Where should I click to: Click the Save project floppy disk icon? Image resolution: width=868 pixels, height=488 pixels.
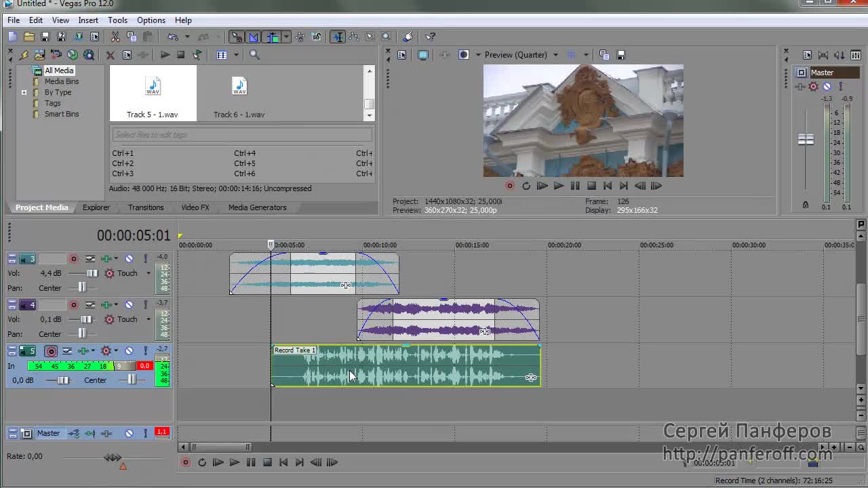tap(45, 37)
